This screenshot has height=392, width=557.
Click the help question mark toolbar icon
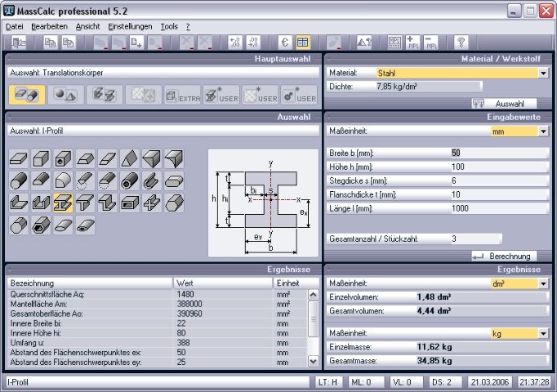461,42
